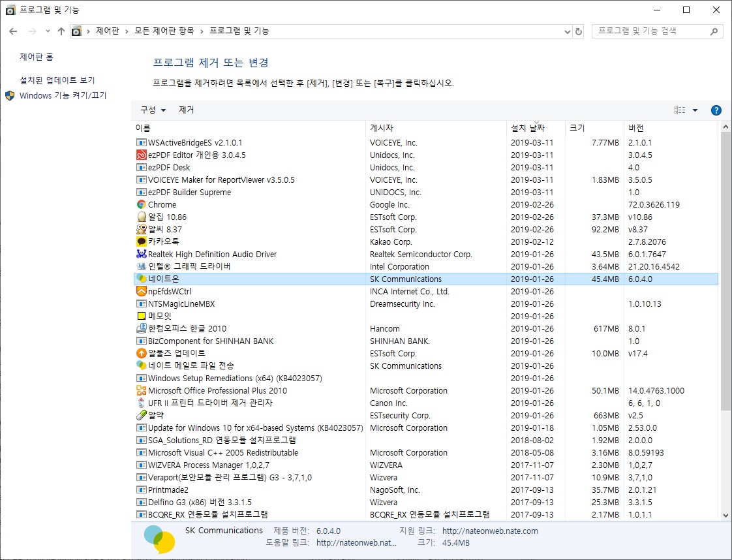Sort by the 버전 column header

(671, 128)
